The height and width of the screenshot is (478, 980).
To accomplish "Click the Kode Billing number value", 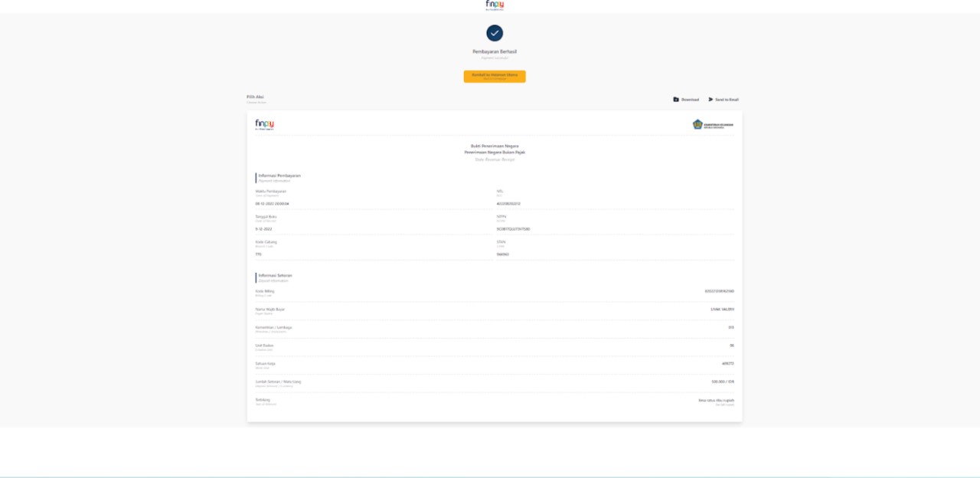I will (719, 291).
